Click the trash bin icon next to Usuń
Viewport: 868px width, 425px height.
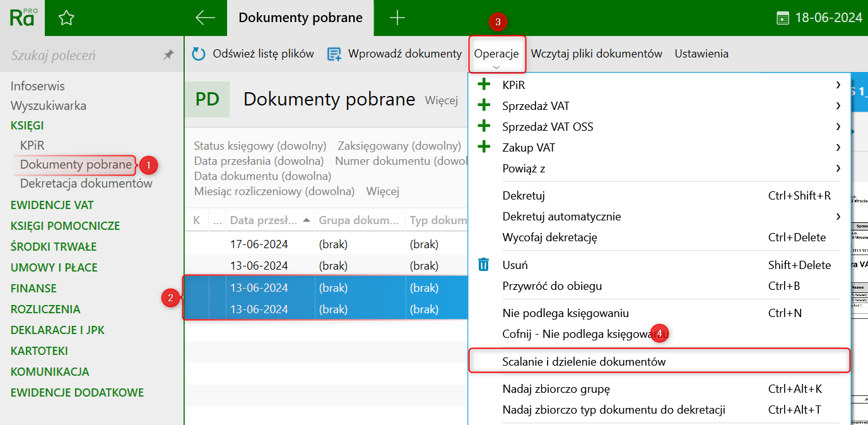(x=484, y=265)
